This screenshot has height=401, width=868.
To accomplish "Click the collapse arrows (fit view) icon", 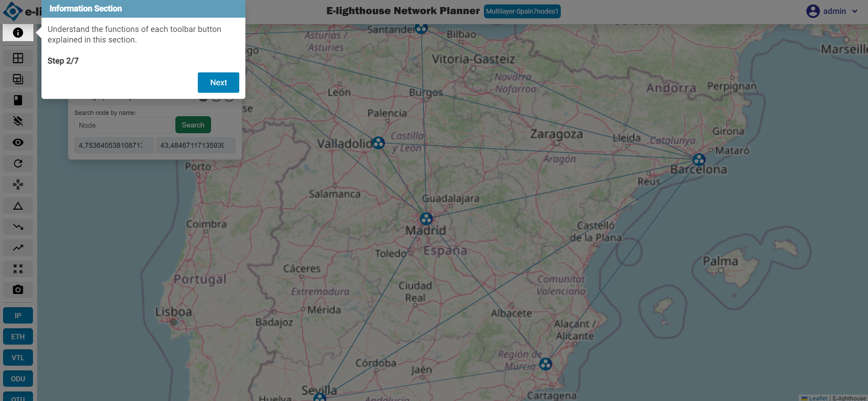I will (18, 269).
